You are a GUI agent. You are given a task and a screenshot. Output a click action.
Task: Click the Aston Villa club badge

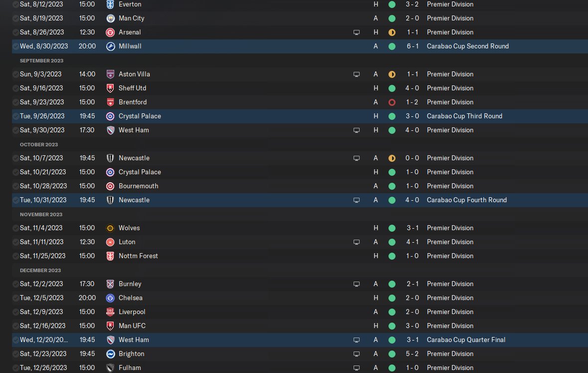110,74
